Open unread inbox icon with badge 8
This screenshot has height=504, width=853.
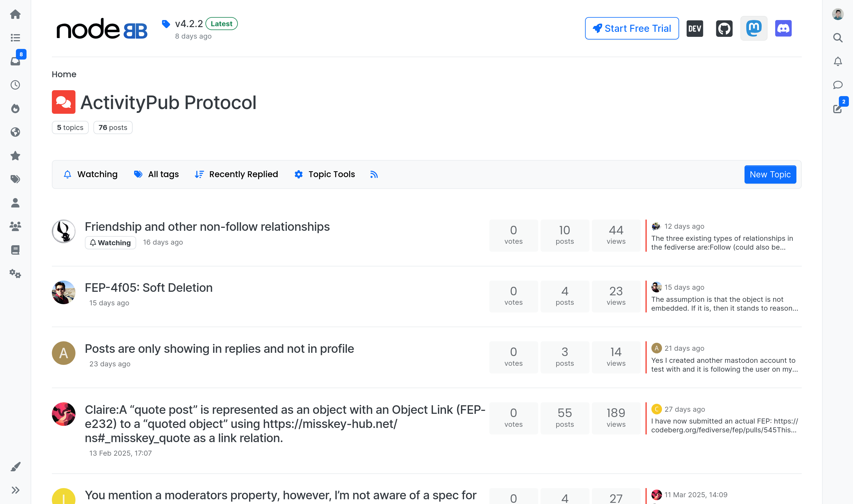(x=15, y=62)
